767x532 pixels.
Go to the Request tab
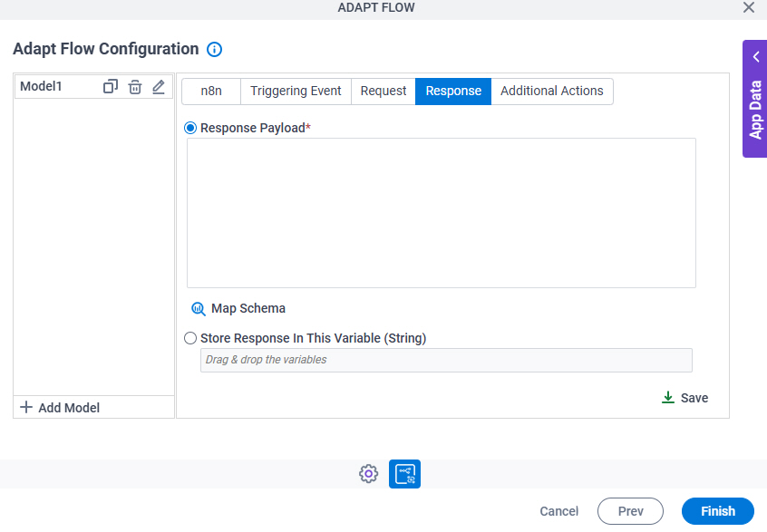coord(383,91)
